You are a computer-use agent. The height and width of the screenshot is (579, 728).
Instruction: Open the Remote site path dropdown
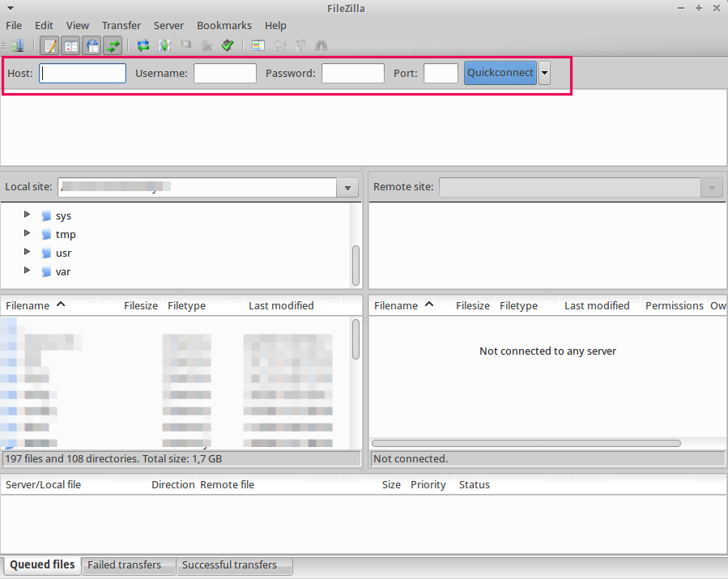(x=712, y=188)
